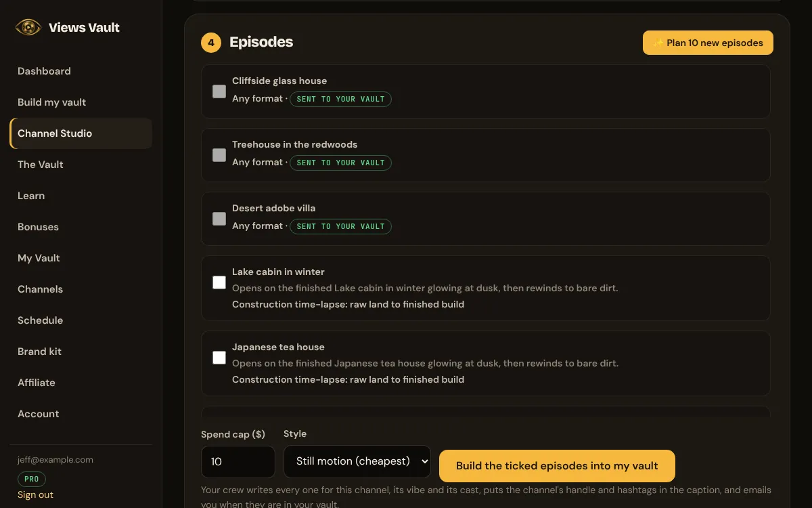Click the Japanese tea house opening description text

click(x=425, y=363)
